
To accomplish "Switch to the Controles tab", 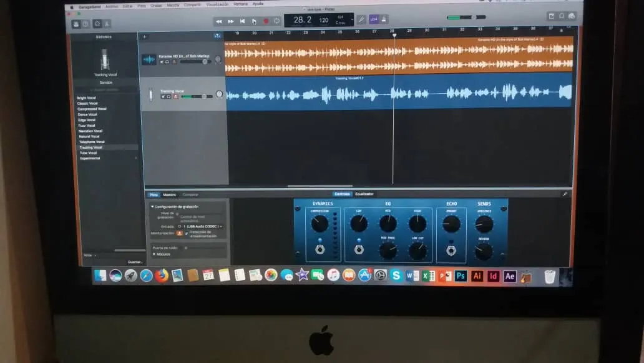I will (342, 194).
